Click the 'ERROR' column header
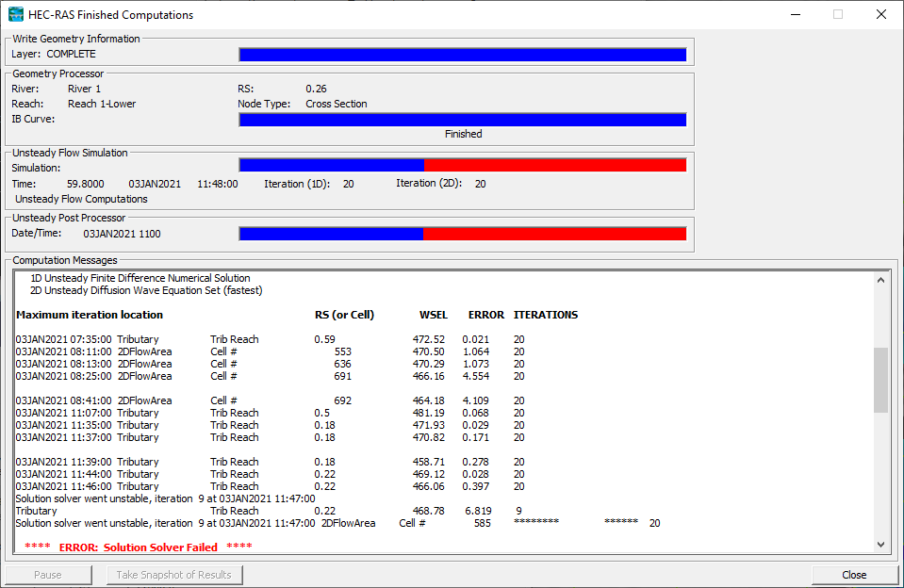Screen dimensions: 904x588 (x=486, y=315)
